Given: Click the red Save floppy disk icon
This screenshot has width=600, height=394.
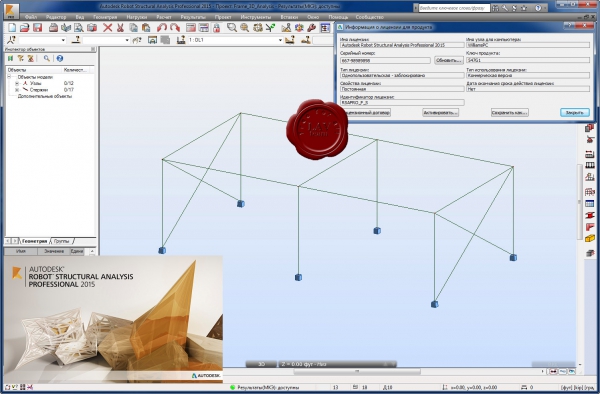Looking at the screenshot, I should [x=38, y=28].
